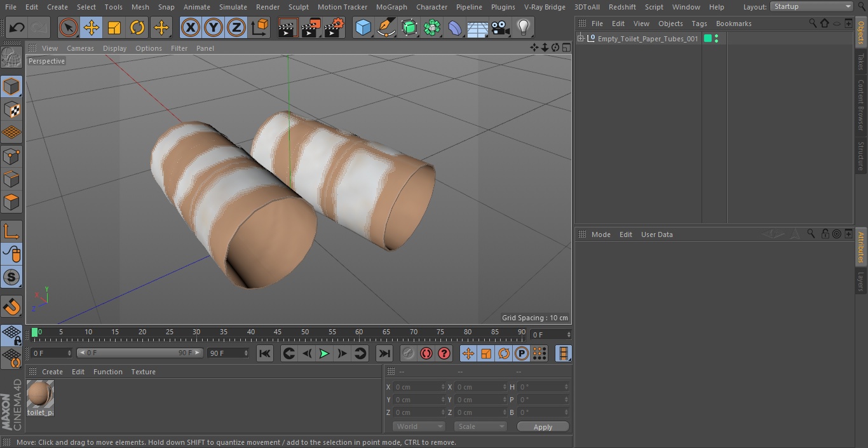Add a Floor environment object icon
The width and height of the screenshot is (868, 448).
pyautogui.click(x=477, y=27)
